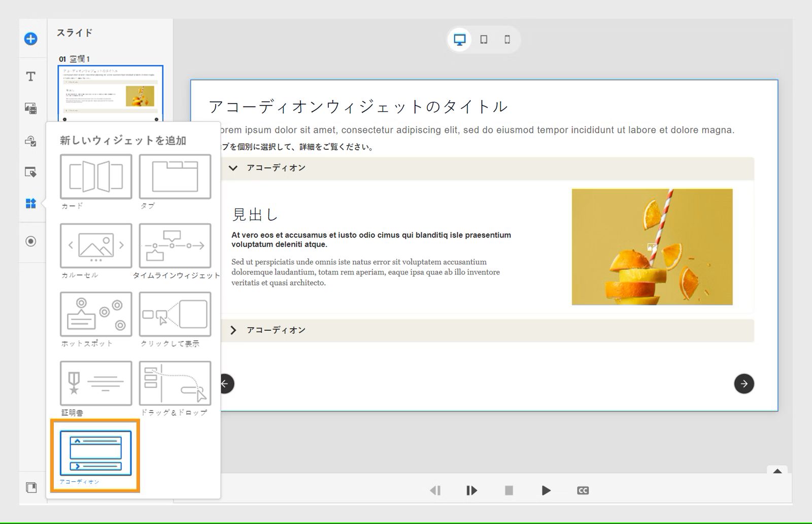Go to next slide with right arrow button

744,383
